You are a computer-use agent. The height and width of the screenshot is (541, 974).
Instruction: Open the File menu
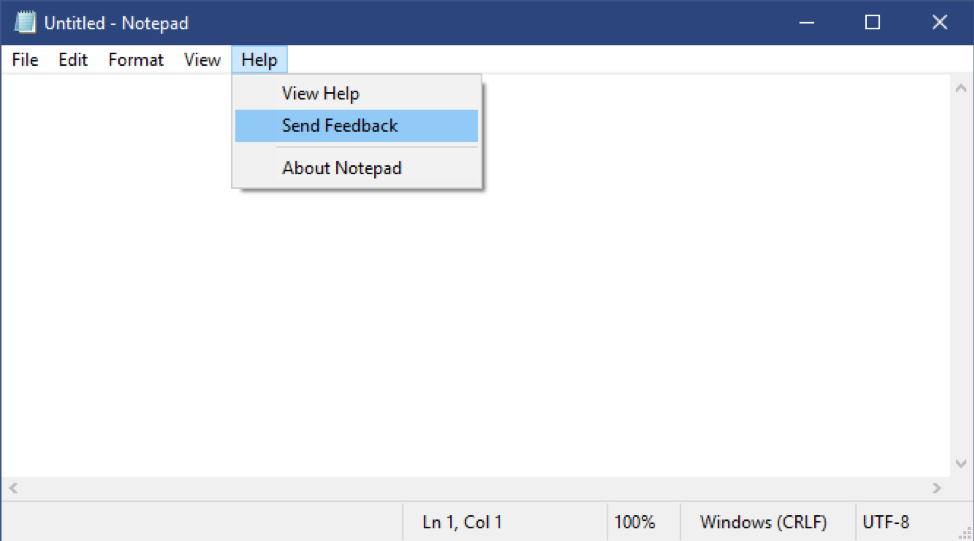click(x=25, y=60)
